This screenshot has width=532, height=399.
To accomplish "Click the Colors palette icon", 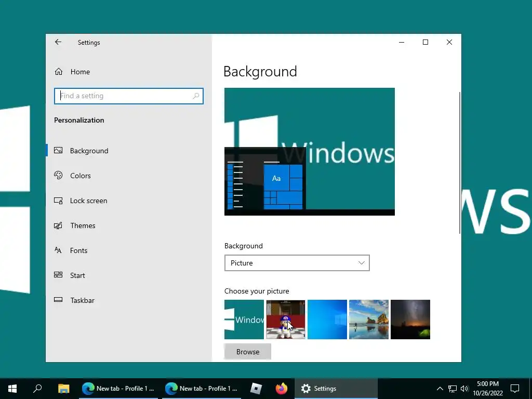I will pos(58,175).
